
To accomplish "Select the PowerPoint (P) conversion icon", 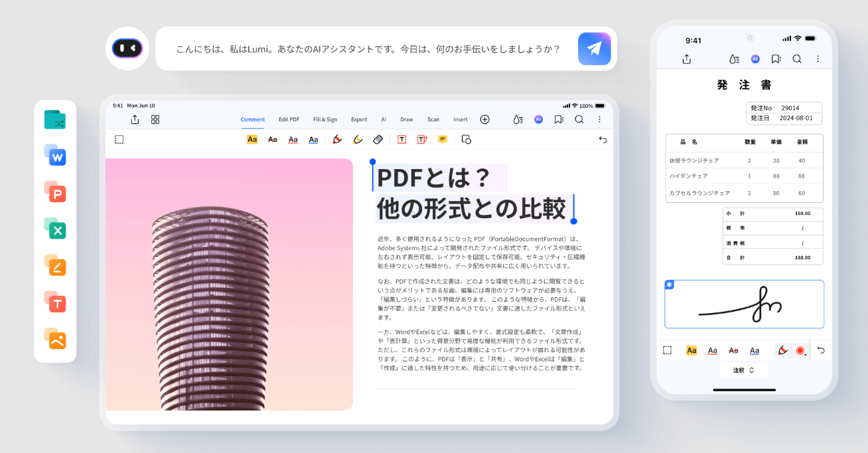I will coord(55,192).
